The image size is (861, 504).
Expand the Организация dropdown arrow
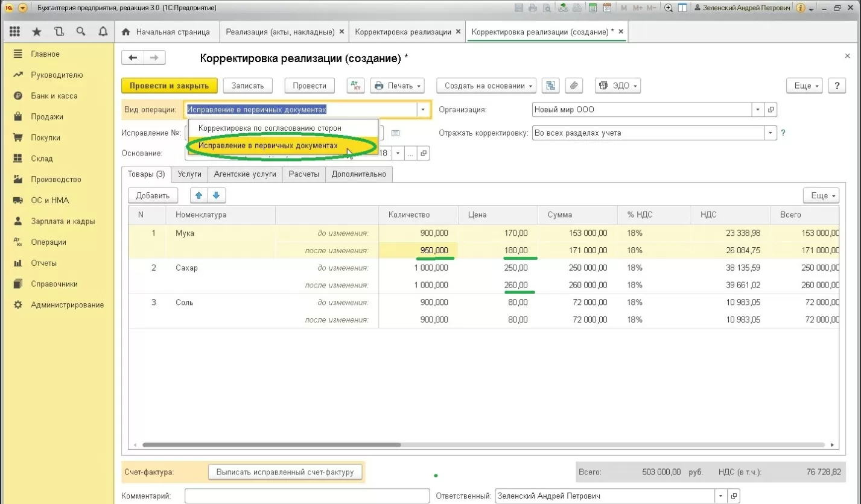coord(757,110)
